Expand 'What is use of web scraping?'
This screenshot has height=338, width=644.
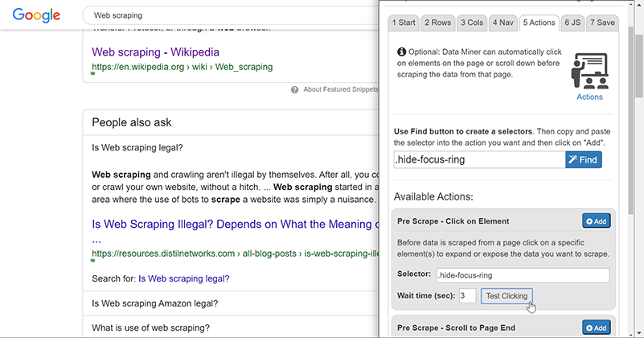coord(150,328)
